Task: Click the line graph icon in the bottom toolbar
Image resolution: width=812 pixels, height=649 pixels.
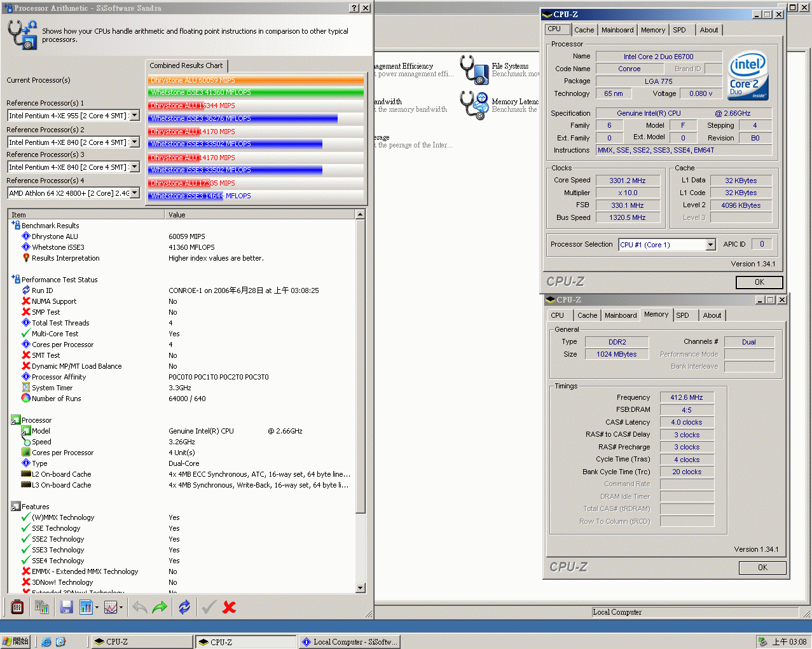Action: click(x=111, y=607)
